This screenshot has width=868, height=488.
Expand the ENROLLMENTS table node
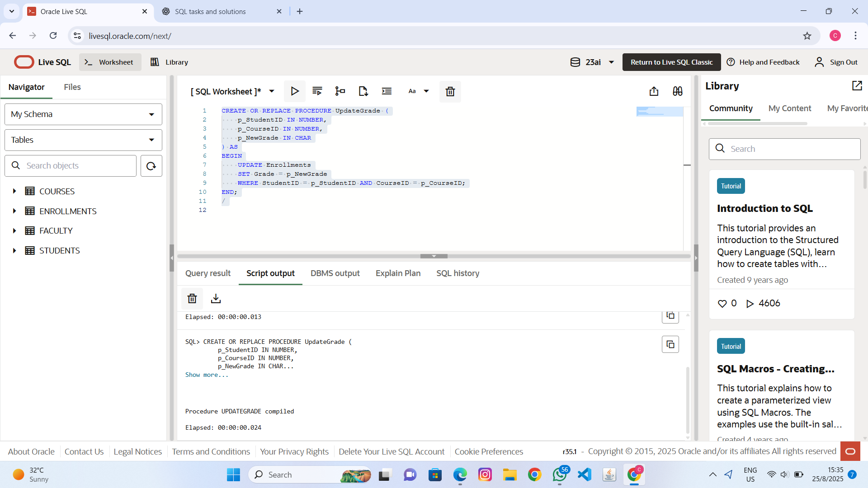tap(14, 211)
